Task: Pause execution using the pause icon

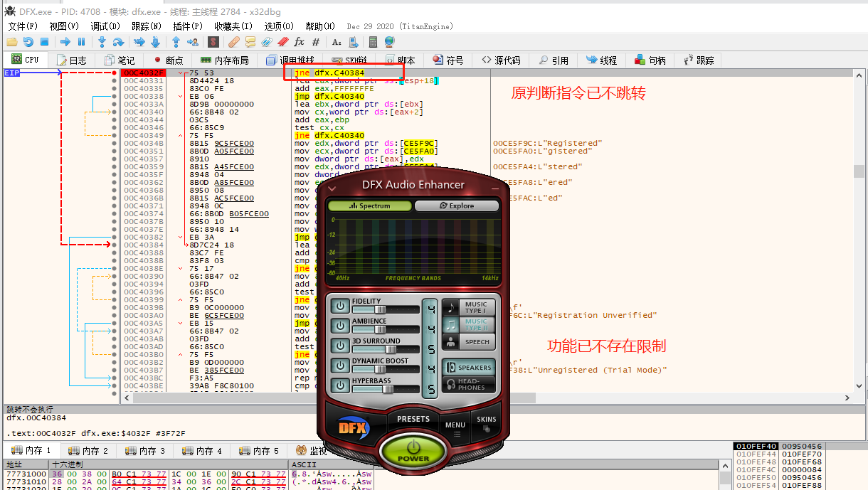Action: tap(81, 42)
